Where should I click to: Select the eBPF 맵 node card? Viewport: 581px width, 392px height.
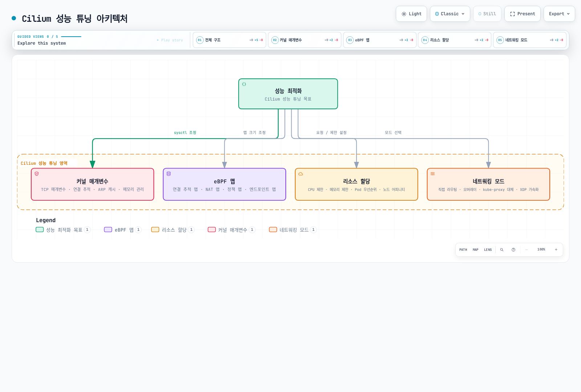tap(224, 184)
